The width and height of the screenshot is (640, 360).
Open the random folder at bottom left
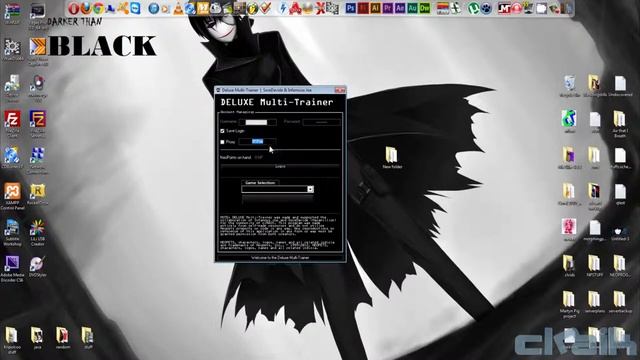point(62,338)
